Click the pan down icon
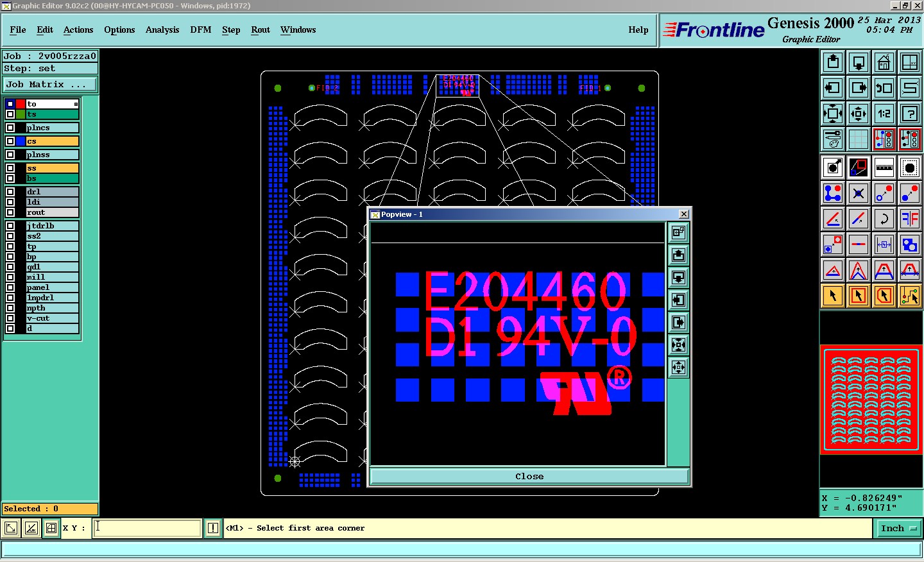Viewport: 924px width, 562px height. pyautogui.click(x=859, y=62)
